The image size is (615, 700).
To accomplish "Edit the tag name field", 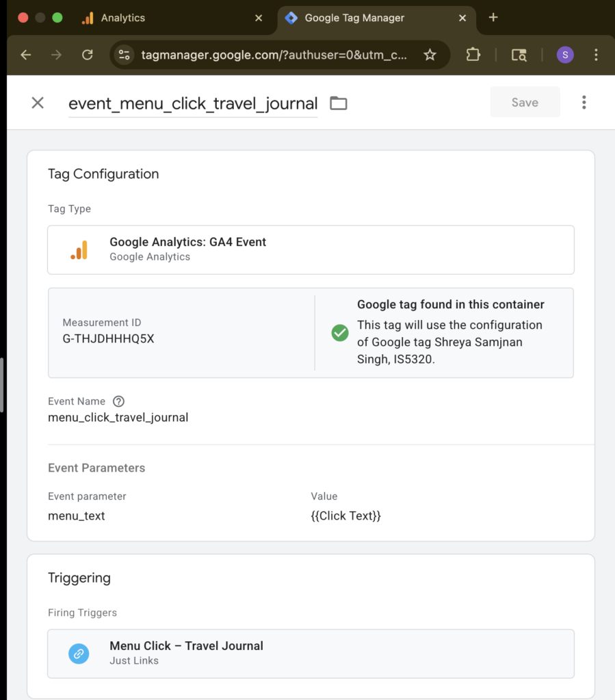I will tap(193, 103).
